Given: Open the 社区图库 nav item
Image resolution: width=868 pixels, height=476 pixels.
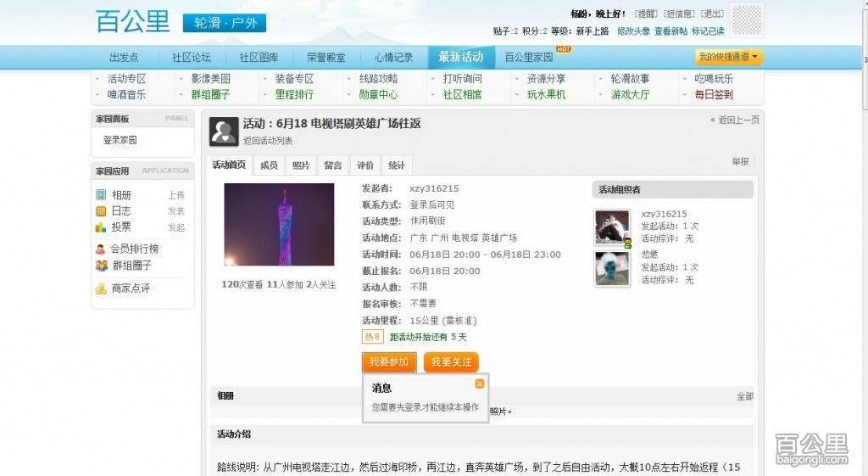Looking at the screenshot, I should pyautogui.click(x=259, y=57).
